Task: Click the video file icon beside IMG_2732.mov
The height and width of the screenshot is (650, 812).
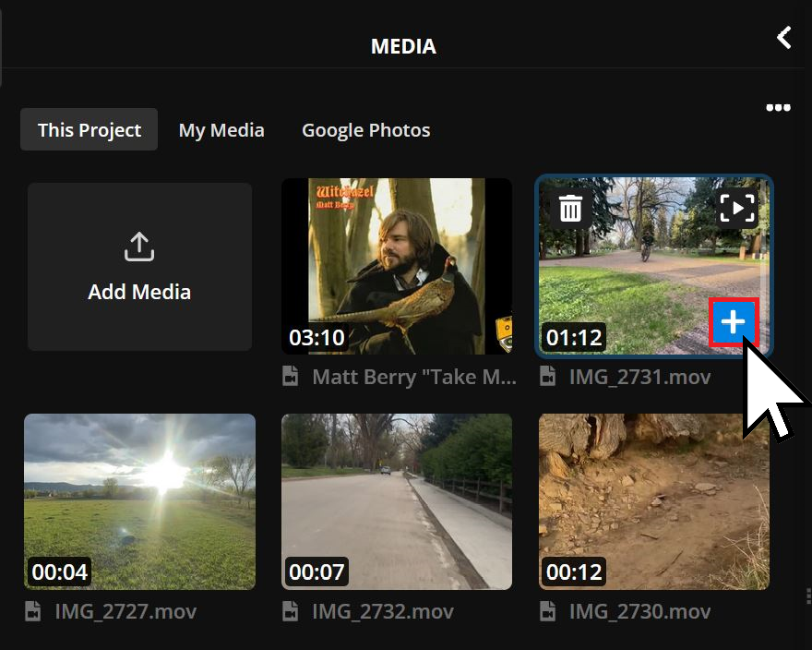Action: (291, 612)
